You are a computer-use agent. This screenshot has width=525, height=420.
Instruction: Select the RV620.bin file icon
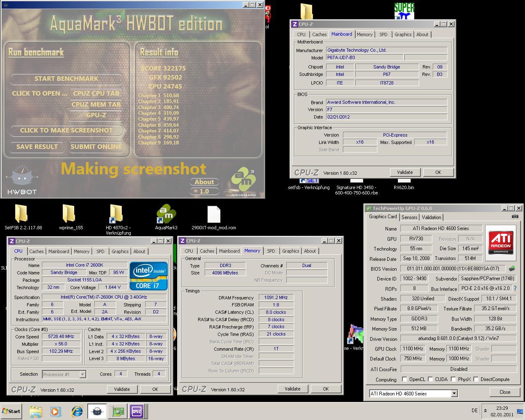[x=404, y=180]
